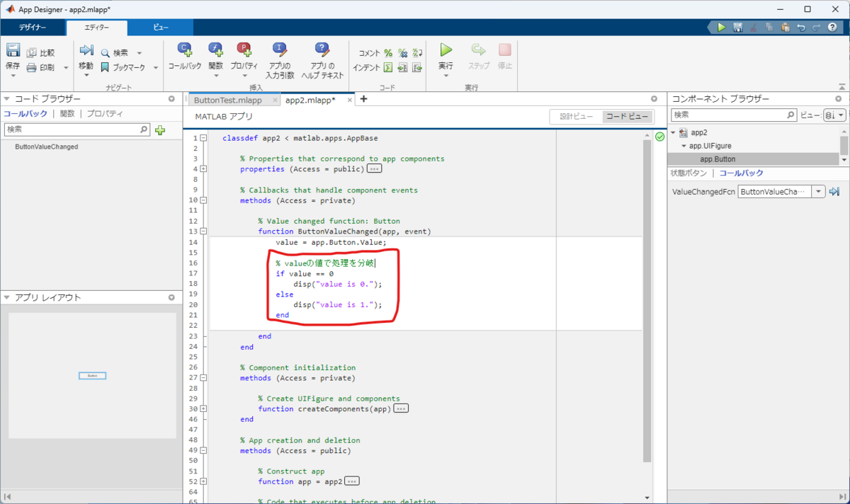Screen dimensions: 850x504
Task: Insert a new 関数 (Function)
Action: 215,49
